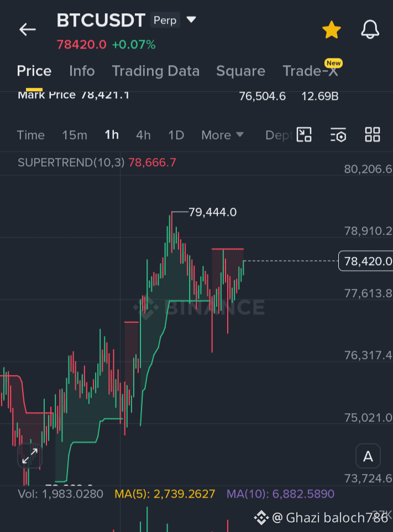Open the Info tab
393x532 pixels.
82,71
